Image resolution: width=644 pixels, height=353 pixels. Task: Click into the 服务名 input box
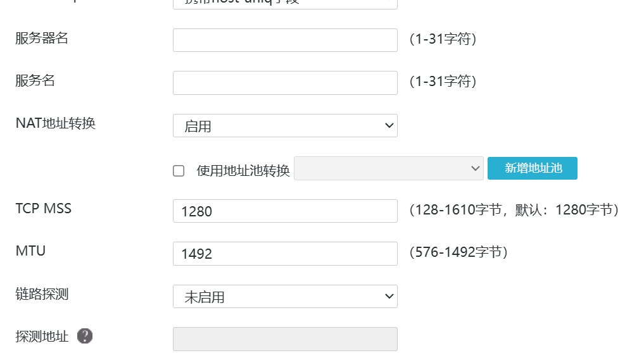285,83
